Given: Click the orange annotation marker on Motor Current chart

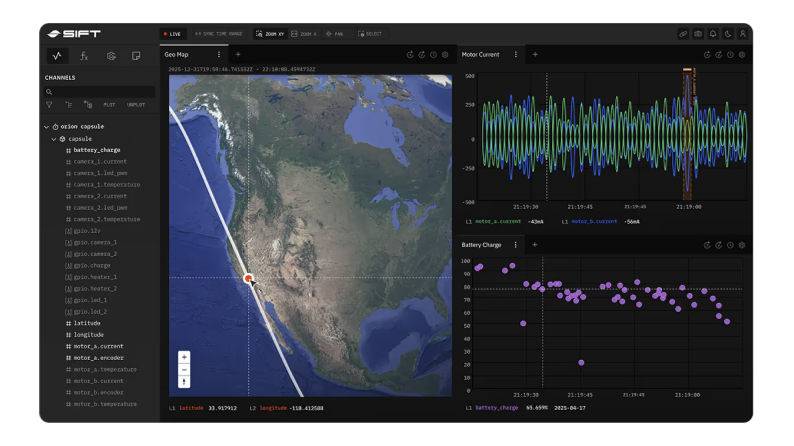Looking at the screenshot, I should click(687, 70).
